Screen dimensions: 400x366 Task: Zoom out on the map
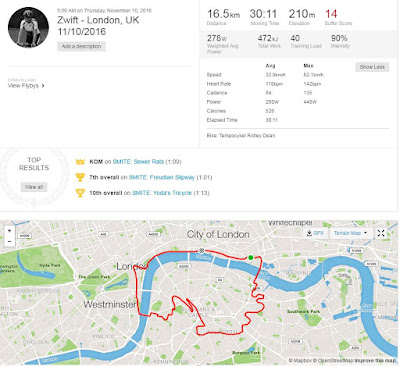click(x=9, y=241)
